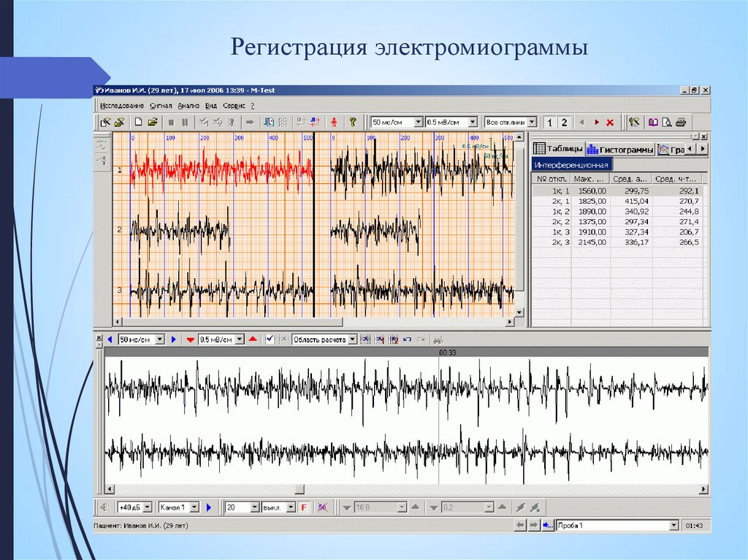Open the Исследование menu
The width and height of the screenshot is (748, 560).
[x=122, y=106]
